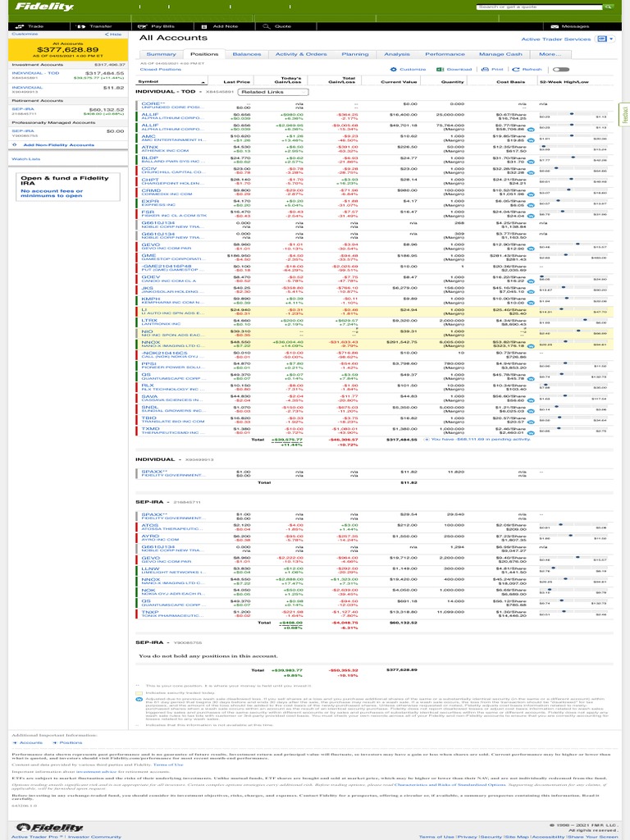Click Investor Community footer link
The image size is (630, 840).
[x=94, y=836]
